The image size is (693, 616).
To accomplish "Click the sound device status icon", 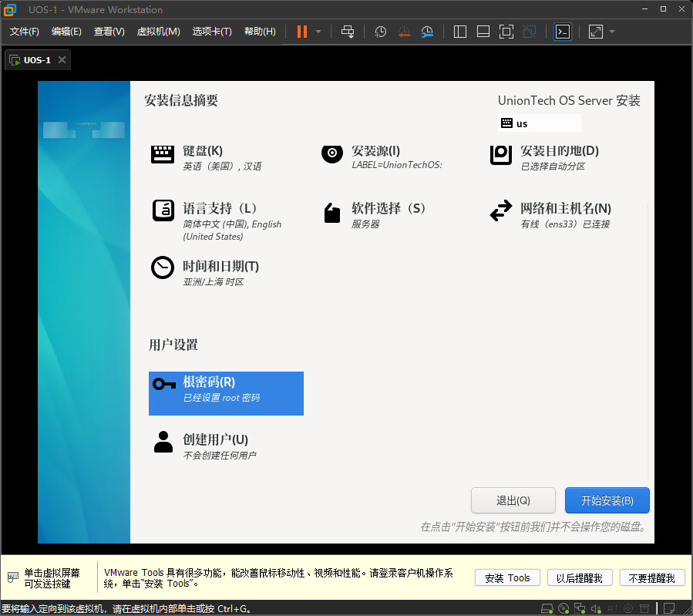I will 597,608.
